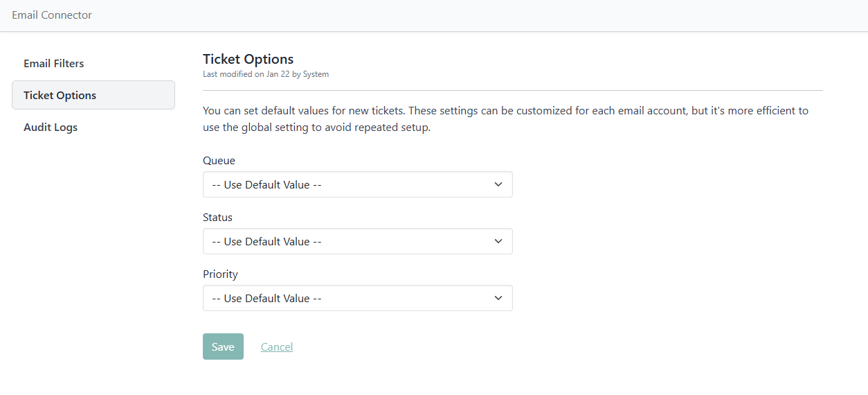The width and height of the screenshot is (868, 395).
Task: Click 'Use Default Value' text in Status field
Action: click(x=267, y=241)
